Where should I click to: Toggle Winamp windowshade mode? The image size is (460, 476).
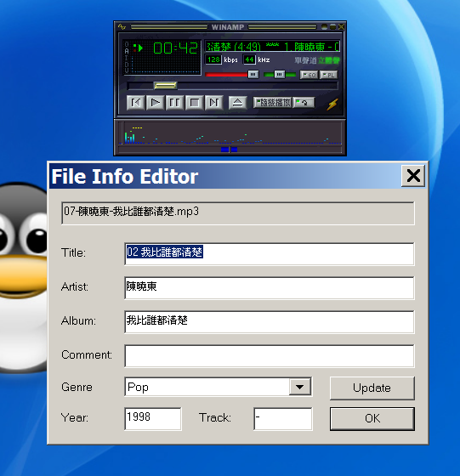pos(332,26)
